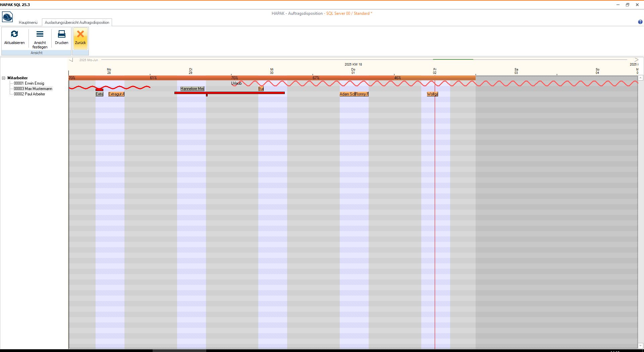Click the Zurück back icon
This screenshot has width=644, height=352.
point(80,34)
